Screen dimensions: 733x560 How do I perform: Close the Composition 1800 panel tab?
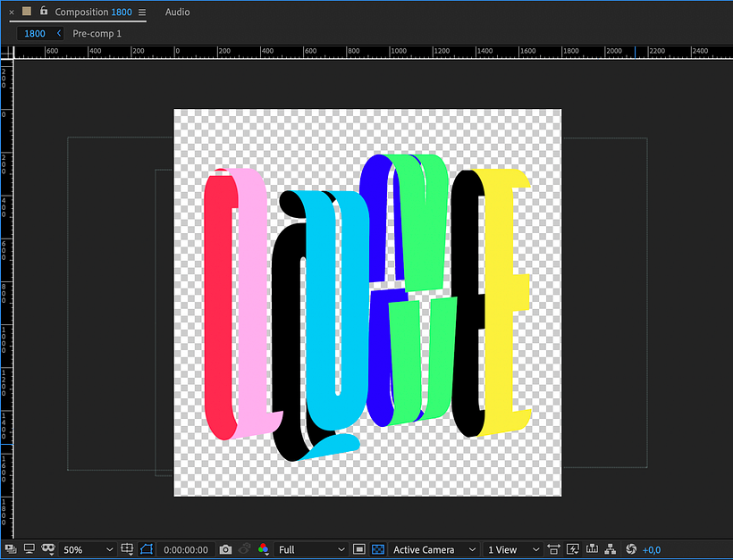coord(12,13)
